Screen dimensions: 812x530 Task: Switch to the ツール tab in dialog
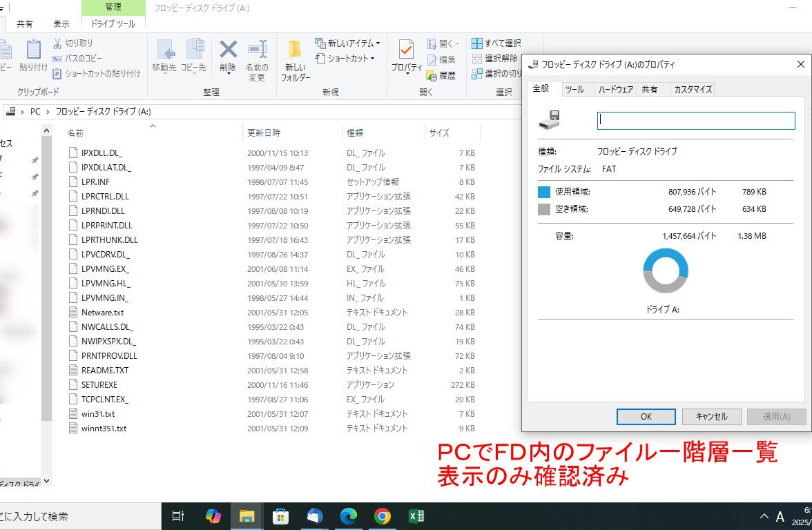coord(574,89)
